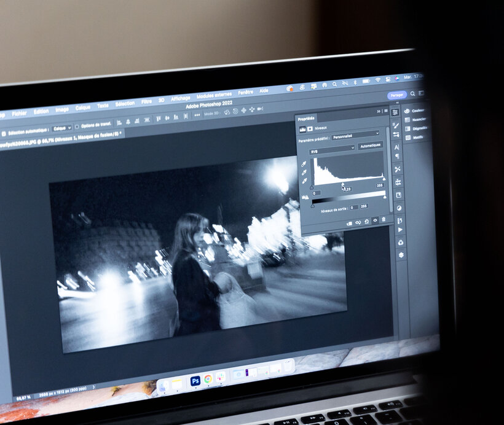Collapse Propriétés panel with double-arrow
The width and height of the screenshot is (504, 425).
(x=379, y=111)
